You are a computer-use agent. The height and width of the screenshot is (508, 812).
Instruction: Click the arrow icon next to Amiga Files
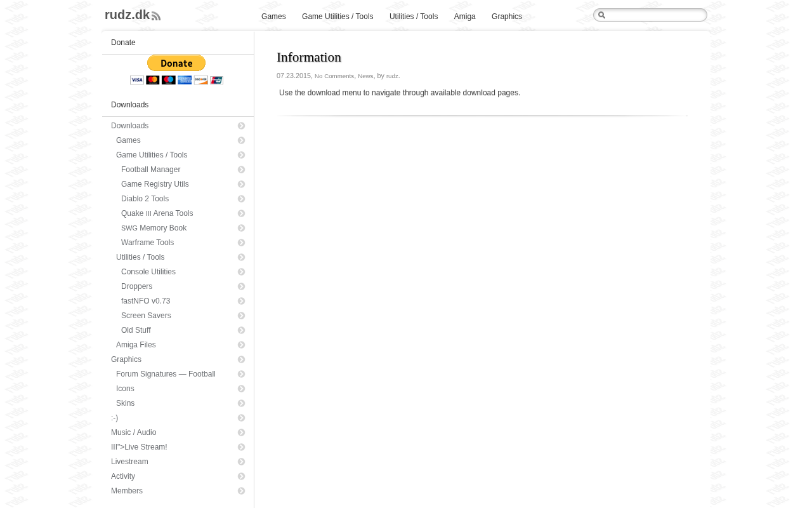pos(242,345)
